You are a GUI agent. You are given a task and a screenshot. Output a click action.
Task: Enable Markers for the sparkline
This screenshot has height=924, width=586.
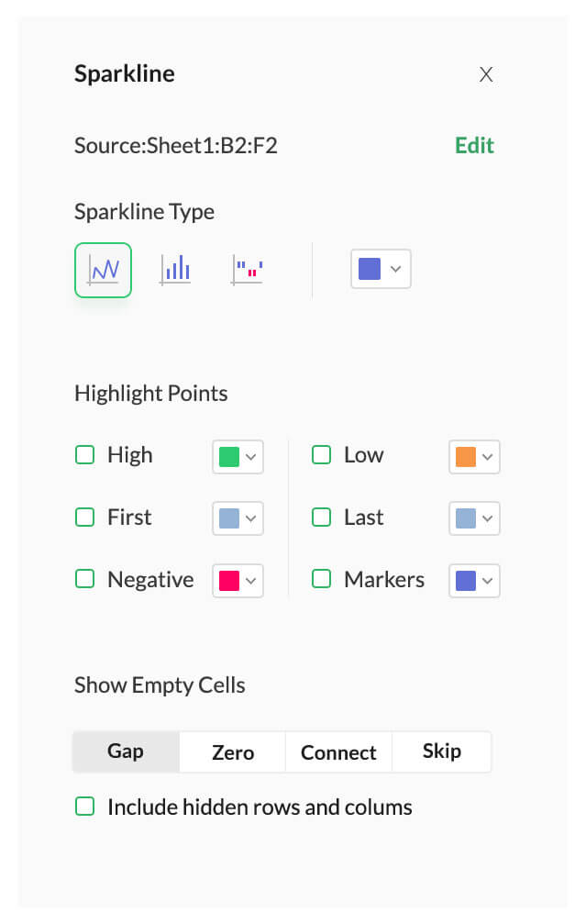point(321,579)
